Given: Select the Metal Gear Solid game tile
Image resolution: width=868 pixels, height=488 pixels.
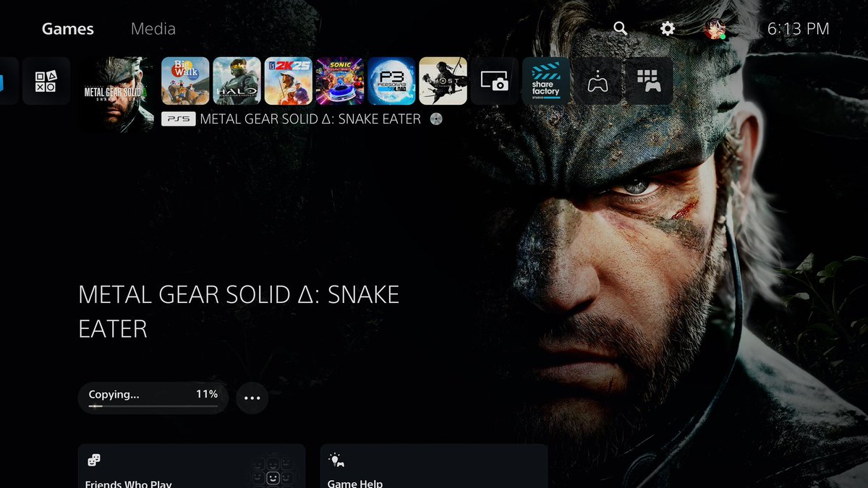Looking at the screenshot, I should tap(116, 94).
